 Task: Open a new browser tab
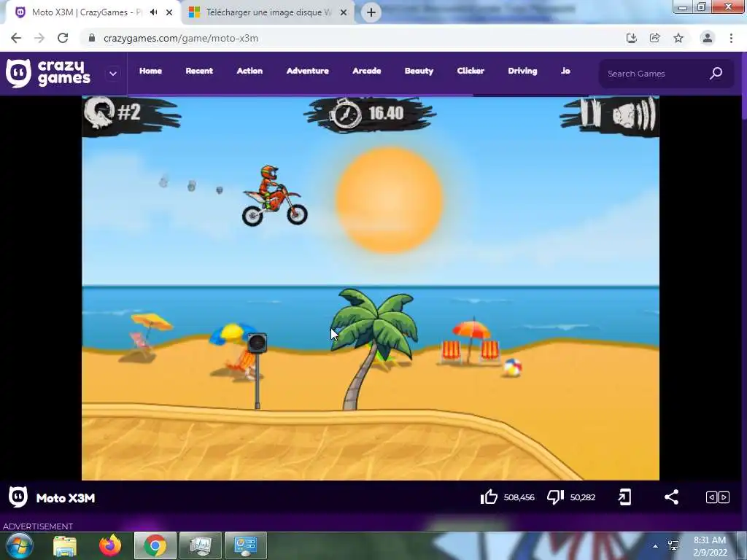click(371, 13)
